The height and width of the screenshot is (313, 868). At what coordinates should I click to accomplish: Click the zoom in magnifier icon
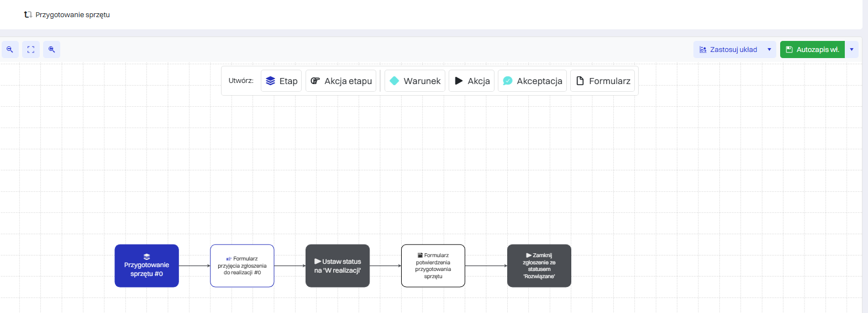pyautogui.click(x=51, y=49)
